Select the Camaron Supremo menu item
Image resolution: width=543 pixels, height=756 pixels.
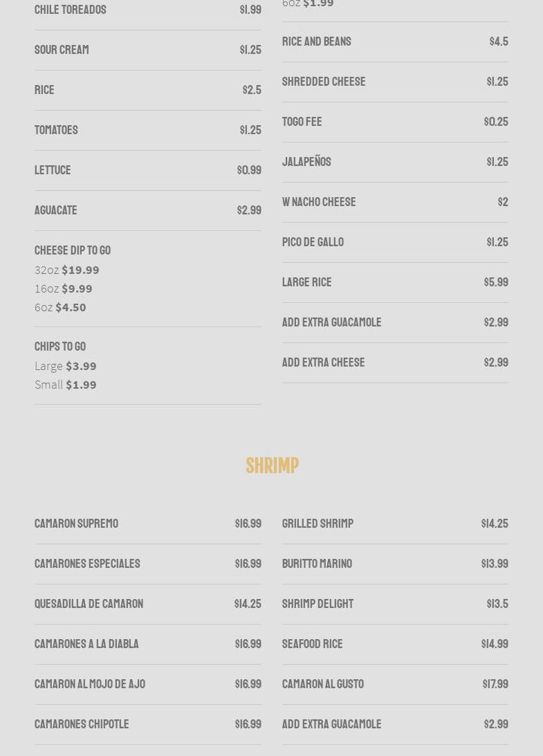[x=76, y=524]
